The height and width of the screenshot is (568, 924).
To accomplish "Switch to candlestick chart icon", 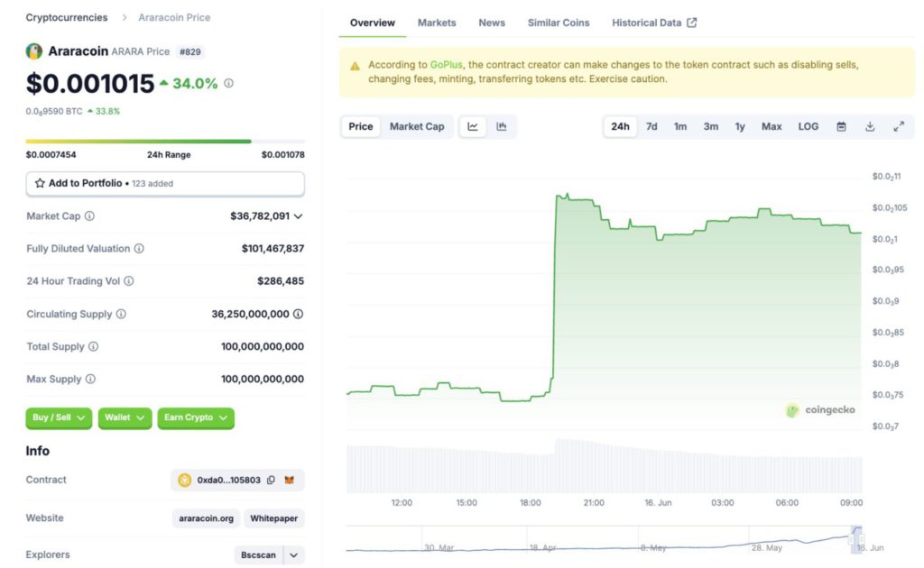I will (502, 126).
